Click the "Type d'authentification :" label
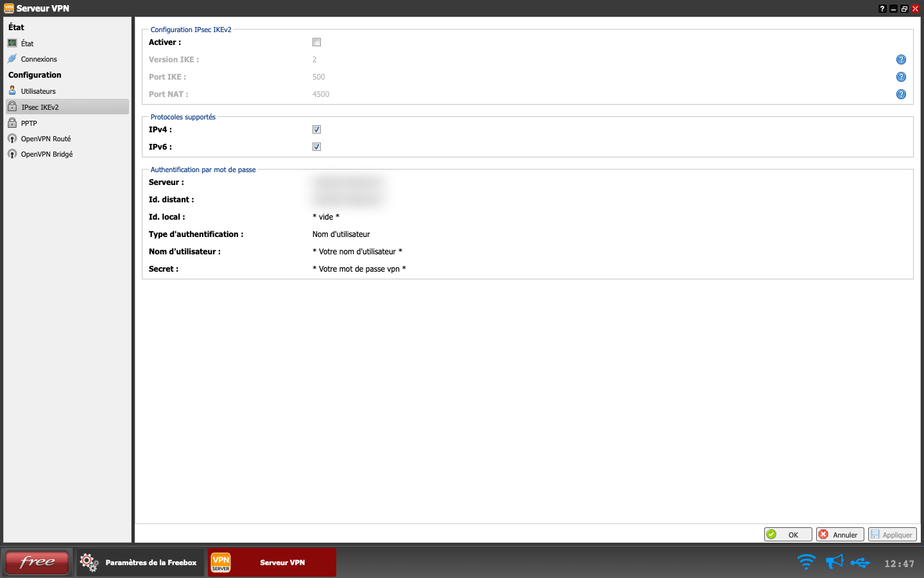This screenshot has height=578, width=924. [196, 234]
